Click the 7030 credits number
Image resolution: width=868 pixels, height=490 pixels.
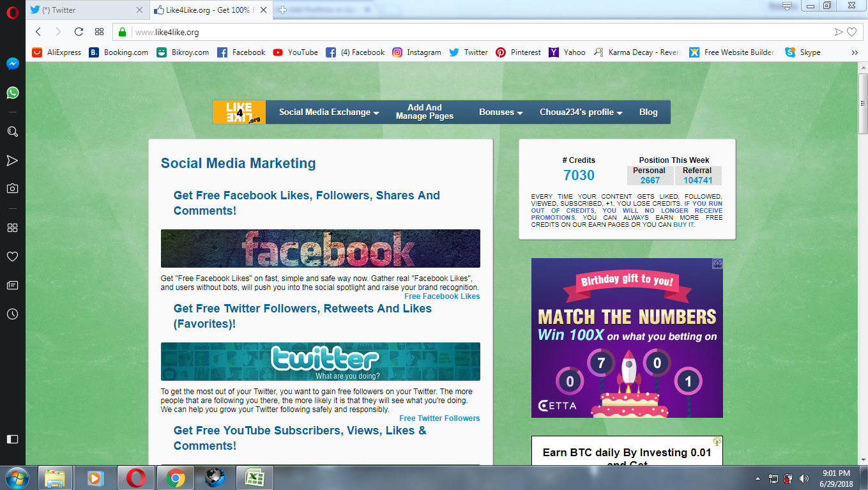579,176
